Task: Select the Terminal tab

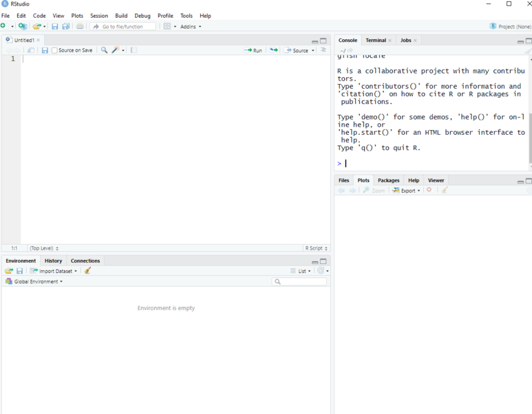Action: (376, 40)
